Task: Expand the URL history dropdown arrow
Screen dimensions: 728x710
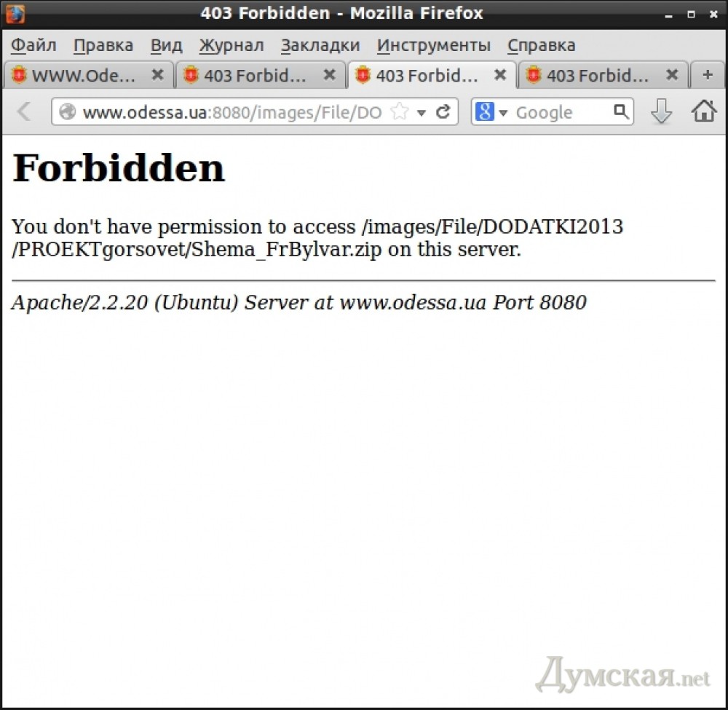Action: (421, 113)
